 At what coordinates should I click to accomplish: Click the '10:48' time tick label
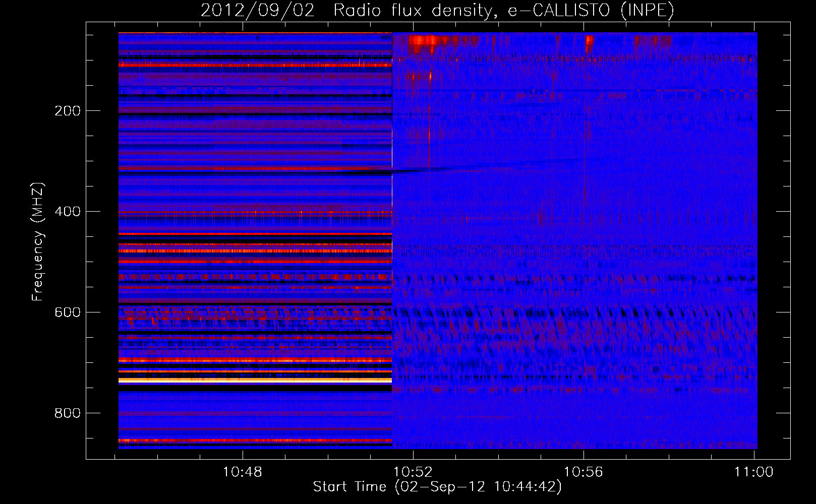point(243,472)
